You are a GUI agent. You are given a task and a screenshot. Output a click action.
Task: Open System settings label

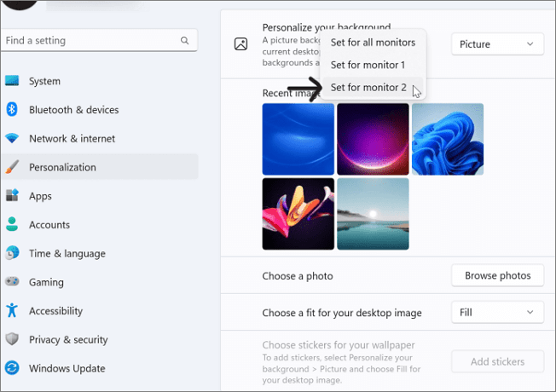tap(44, 81)
